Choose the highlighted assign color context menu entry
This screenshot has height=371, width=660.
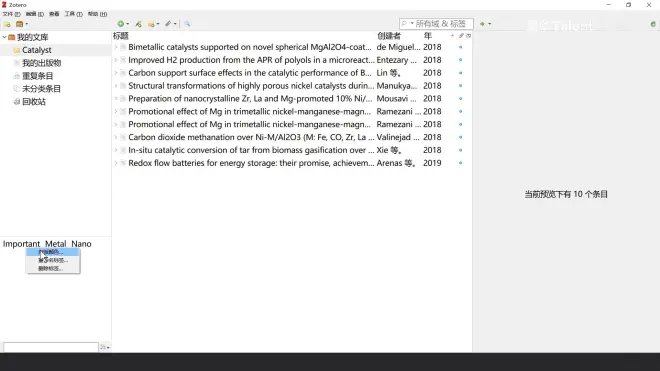point(53,252)
